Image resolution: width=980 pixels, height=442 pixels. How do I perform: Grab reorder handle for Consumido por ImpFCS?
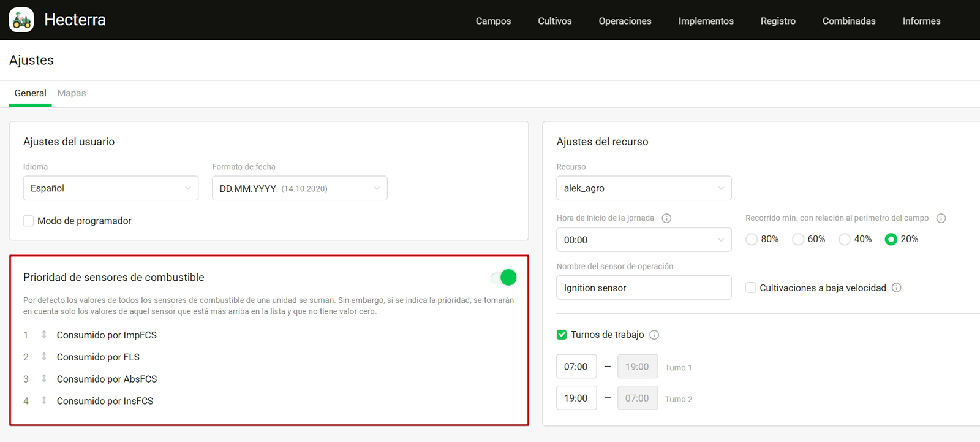click(x=44, y=335)
